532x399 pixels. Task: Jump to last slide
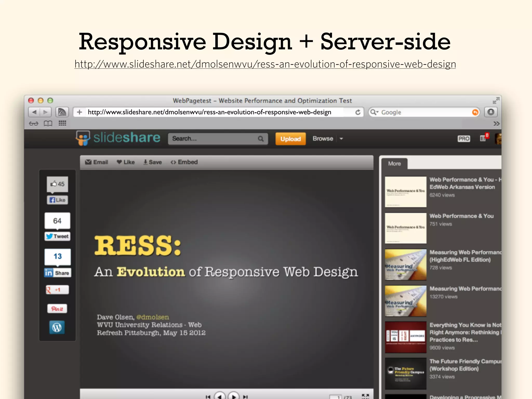(x=245, y=397)
